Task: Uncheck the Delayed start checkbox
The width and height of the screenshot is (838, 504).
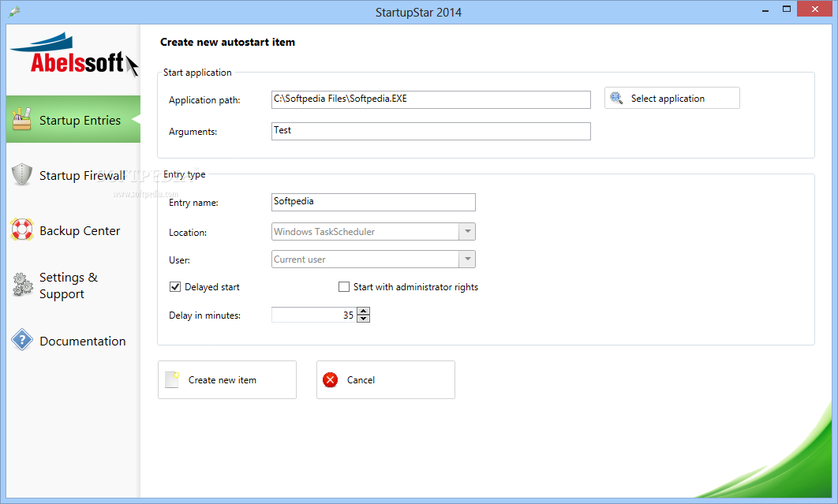Action: coord(174,287)
